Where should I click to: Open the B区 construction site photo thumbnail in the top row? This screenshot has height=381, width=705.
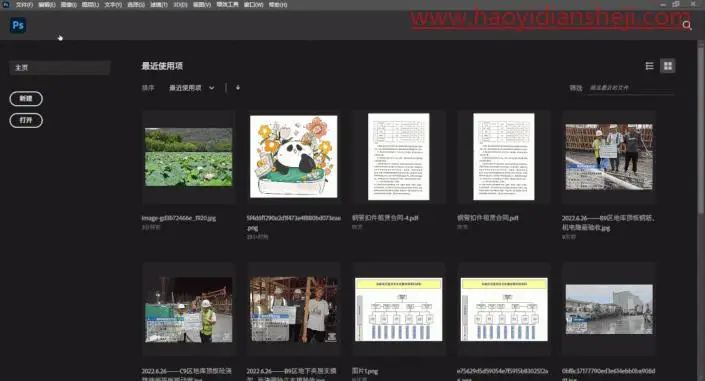(x=609, y=157)
